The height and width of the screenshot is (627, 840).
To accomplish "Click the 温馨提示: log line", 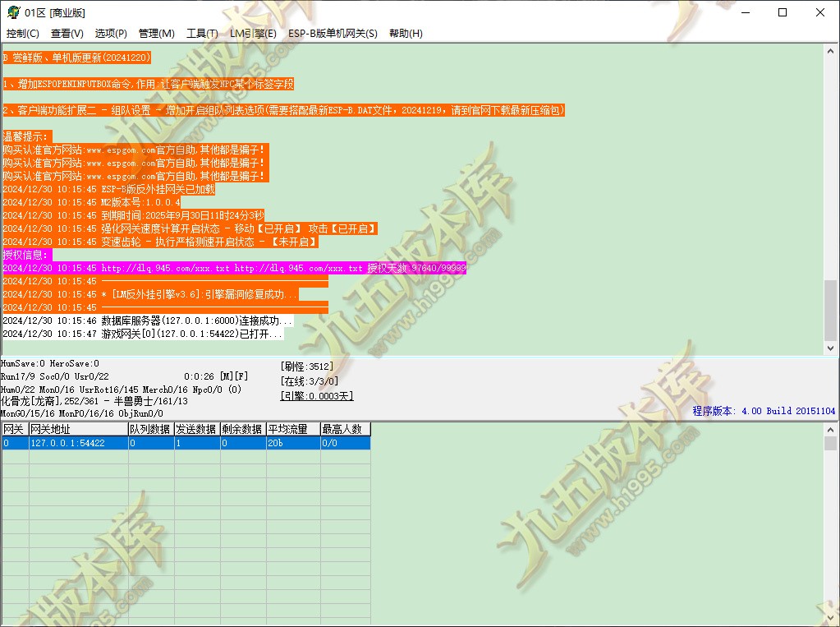I will point(25,136).
